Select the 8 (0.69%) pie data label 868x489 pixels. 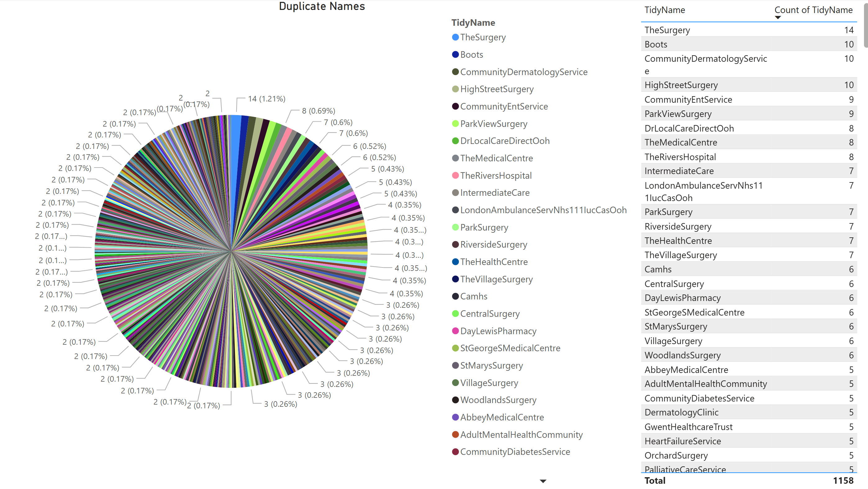(319, 111)
